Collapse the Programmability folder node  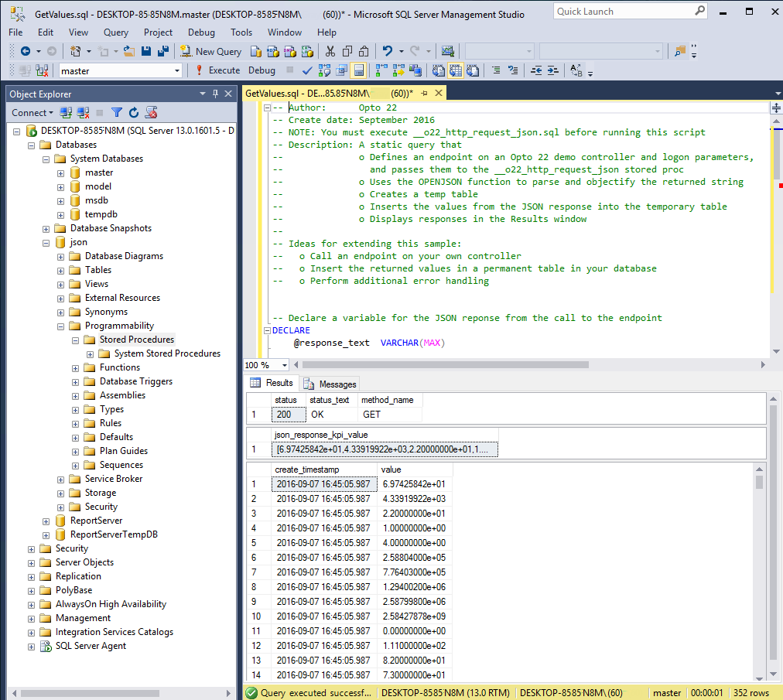pyautogui.click(x=60, y=326)
